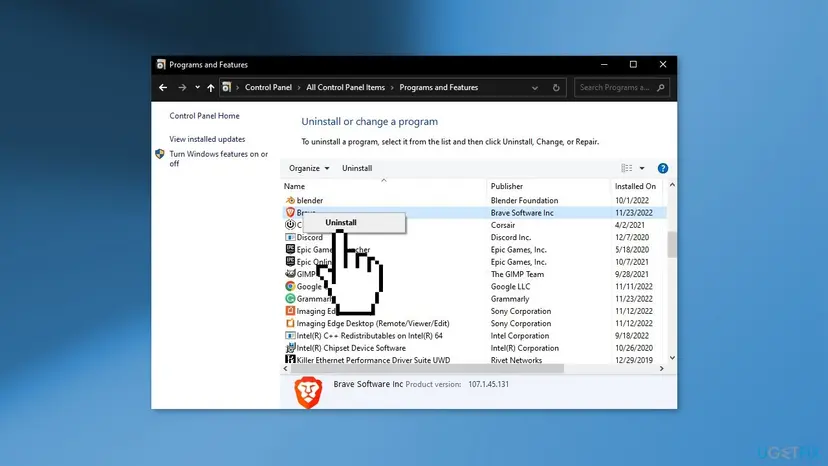Click the search magnifier icon

pyautogui.click(x=661, y=88)
